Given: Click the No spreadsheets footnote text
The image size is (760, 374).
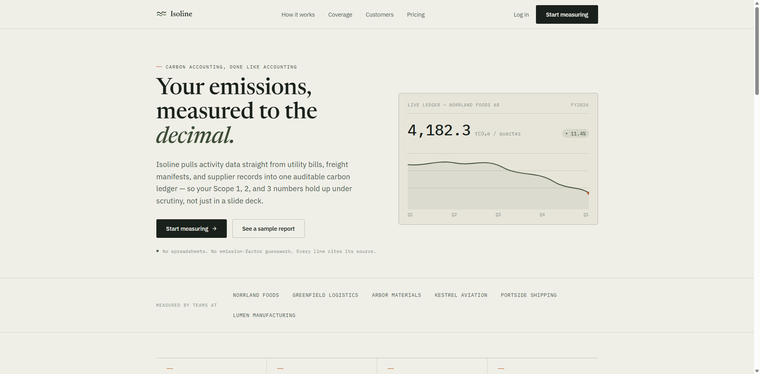Looking at the screenshot, I should click(269, 251).
